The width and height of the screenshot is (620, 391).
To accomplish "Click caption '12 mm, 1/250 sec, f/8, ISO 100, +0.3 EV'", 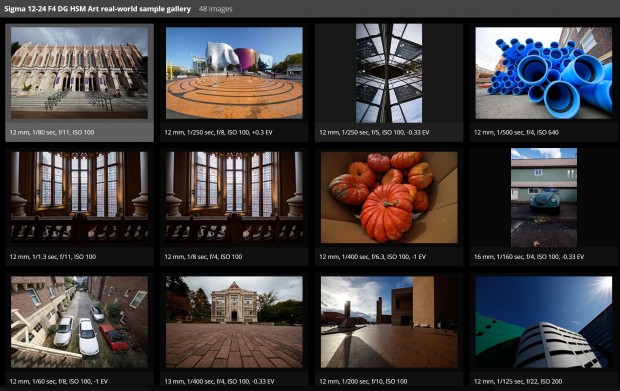I will (x=218, y=132).
